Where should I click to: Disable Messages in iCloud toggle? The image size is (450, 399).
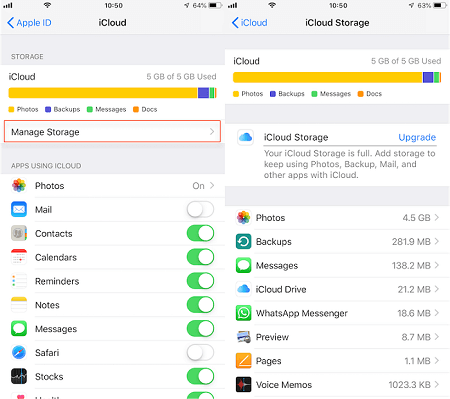point(200,329)
